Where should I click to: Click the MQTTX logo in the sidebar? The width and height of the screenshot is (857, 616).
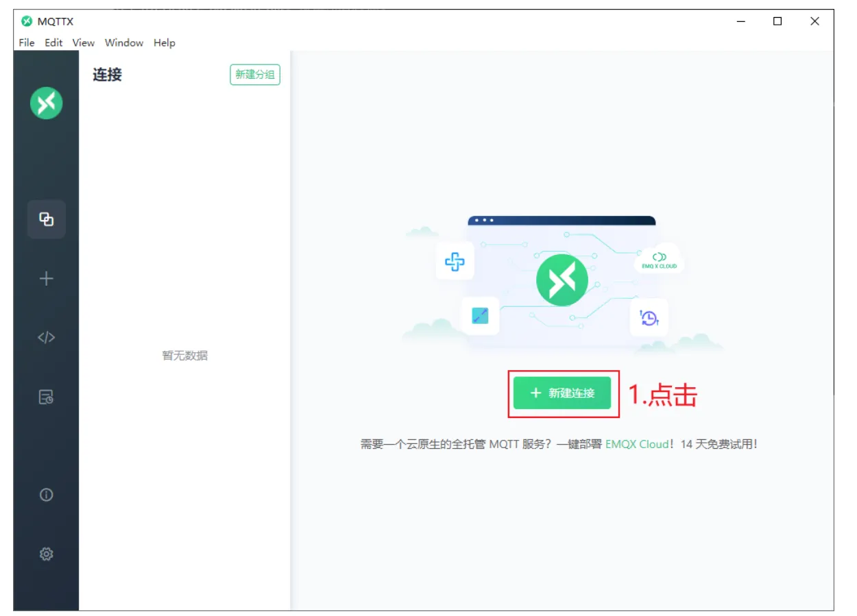(46, 103)
